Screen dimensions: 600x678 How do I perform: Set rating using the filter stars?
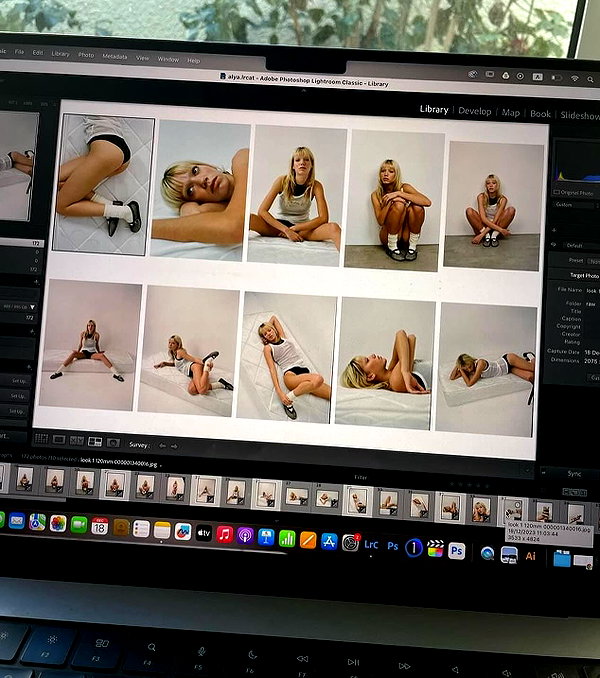[469, 485]
